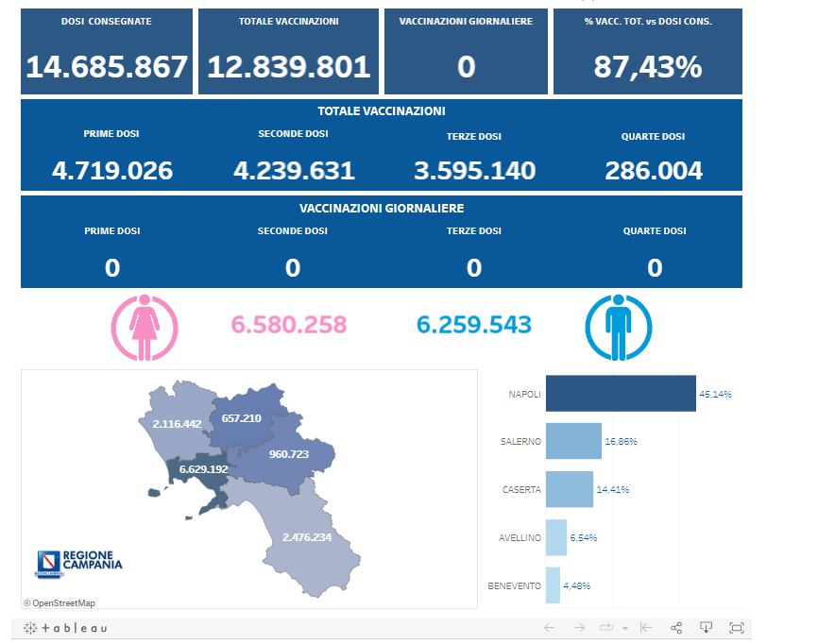Select the SALERNO bar in chart

click(573, 441)
